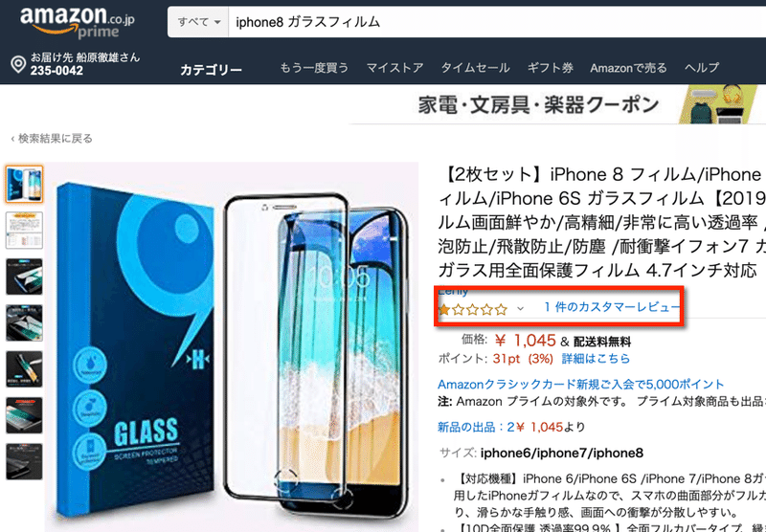Click the Amazon.co.jp prime logo
766x532 pixels.
tap(78, 21)
